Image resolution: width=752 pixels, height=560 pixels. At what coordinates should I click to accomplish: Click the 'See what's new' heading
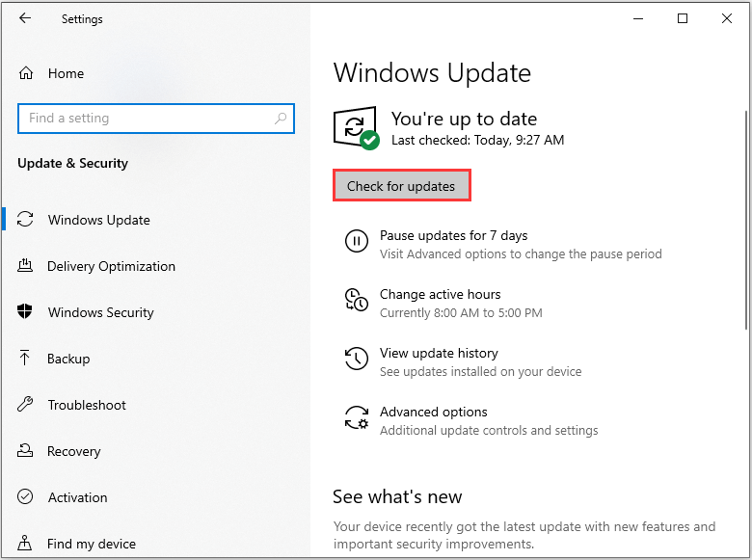click(397, 496)
